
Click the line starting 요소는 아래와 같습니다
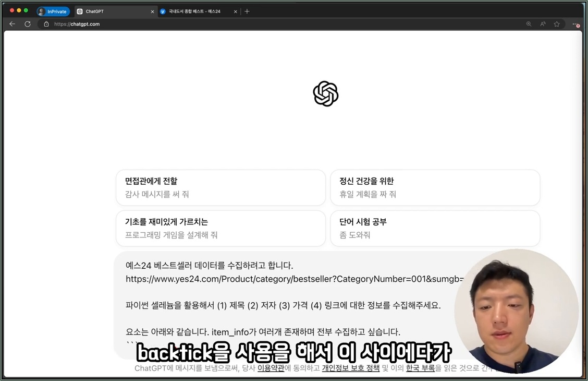coord(263,332)
